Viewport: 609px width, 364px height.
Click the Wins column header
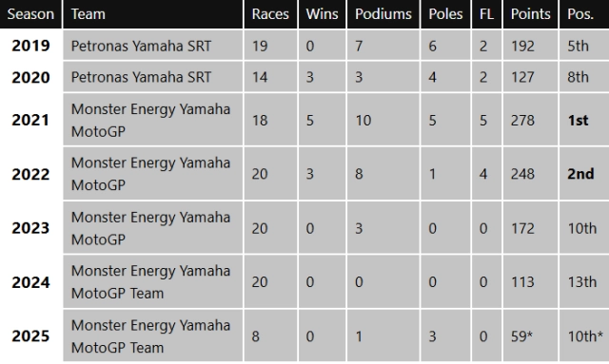tap(322, 14)
